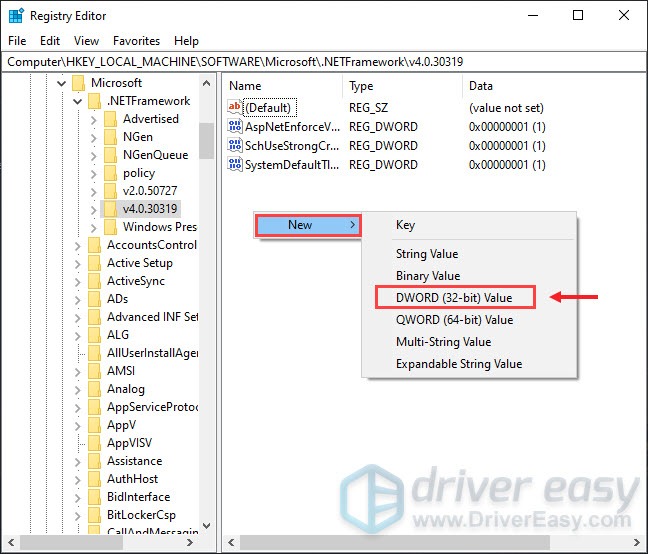Click the NGen folder icon

point(110,137)
